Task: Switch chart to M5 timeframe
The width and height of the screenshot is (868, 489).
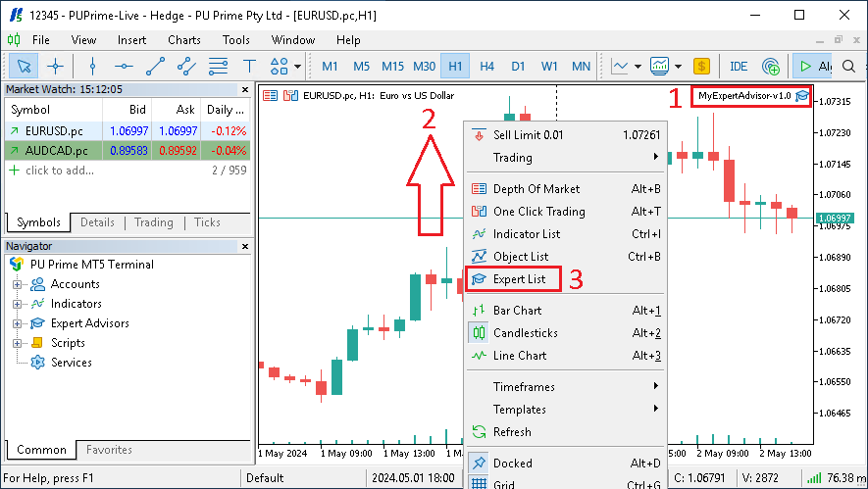Action: click(362, 67)
